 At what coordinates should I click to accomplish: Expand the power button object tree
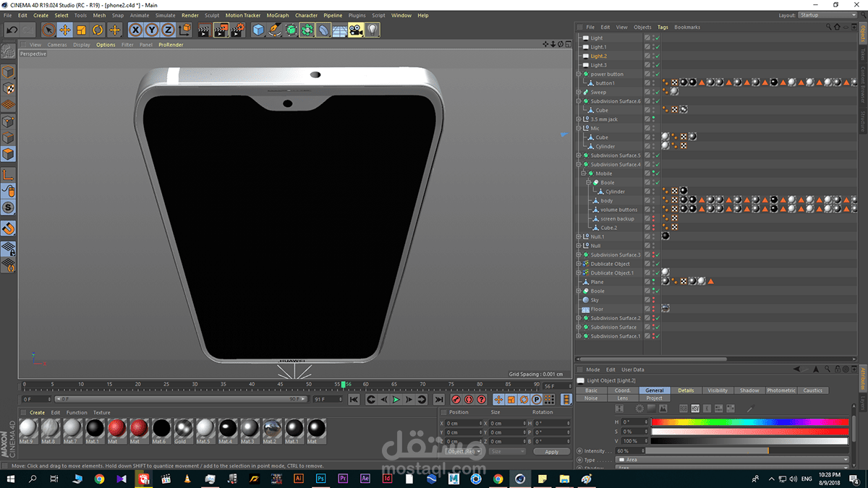click(579, 74)
